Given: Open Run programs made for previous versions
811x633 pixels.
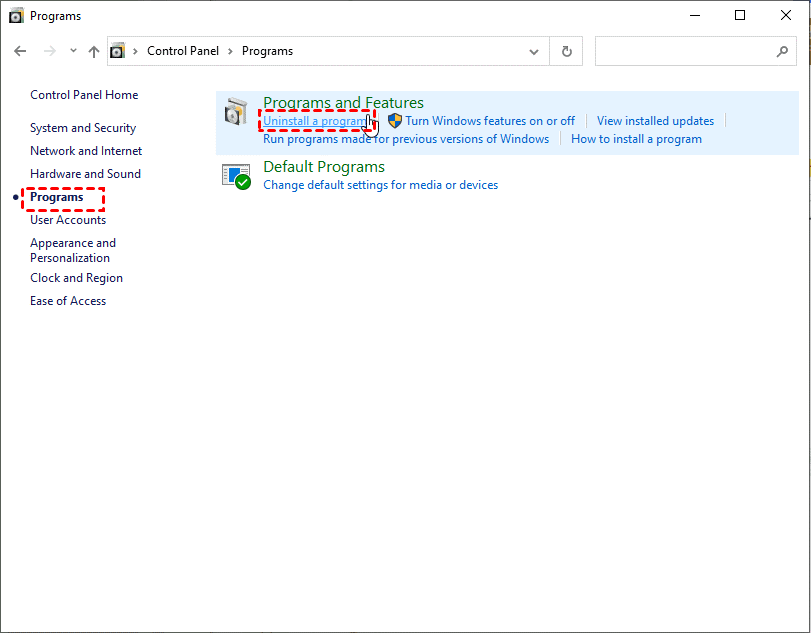Looking at the screenshot, I should pyautogui.click(x=406, y=139).
